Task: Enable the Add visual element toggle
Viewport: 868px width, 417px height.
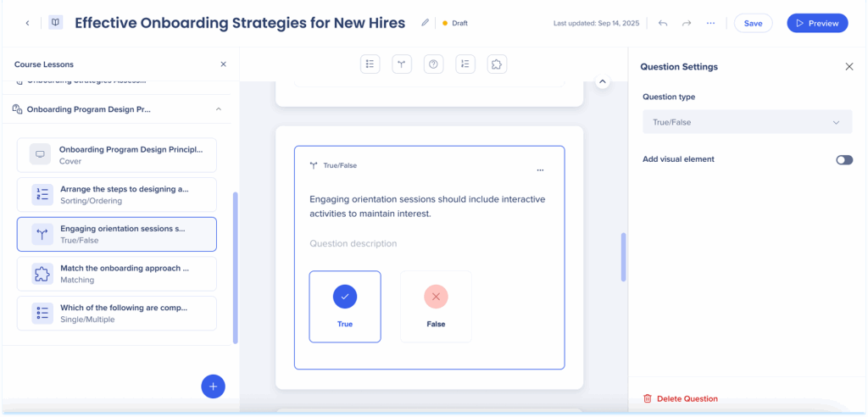Action: point(843,159)
